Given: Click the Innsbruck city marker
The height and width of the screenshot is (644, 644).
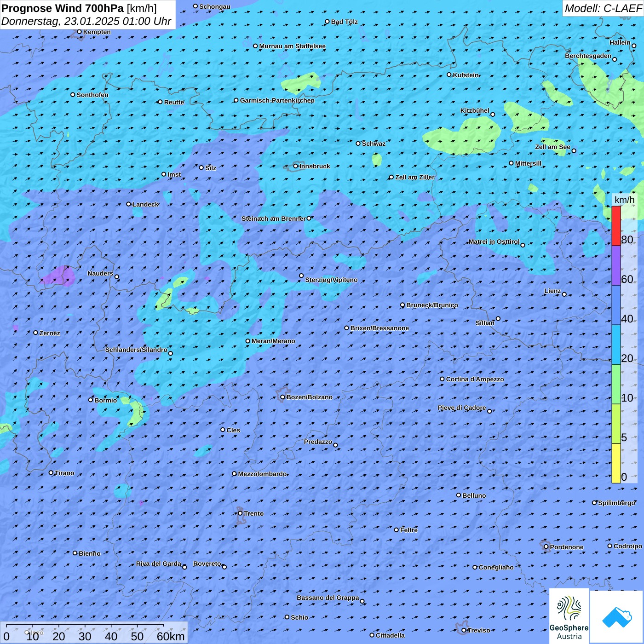Looking at the screenshot, I should coord(296,166).
